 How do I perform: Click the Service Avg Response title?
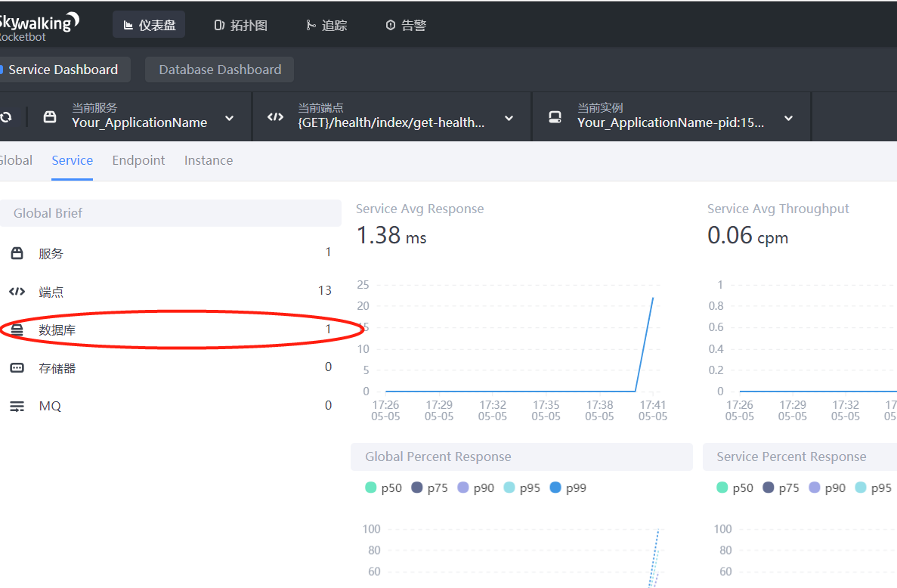click(420, 209)
